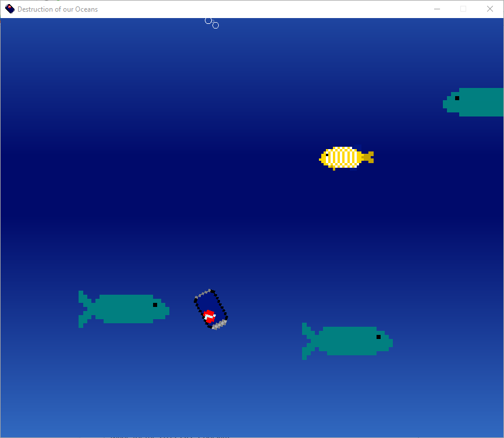The width and height of the screenshot is (504, 438).
Task: Click the forked tail of the bottom teal fish
Action: point(308,341)
